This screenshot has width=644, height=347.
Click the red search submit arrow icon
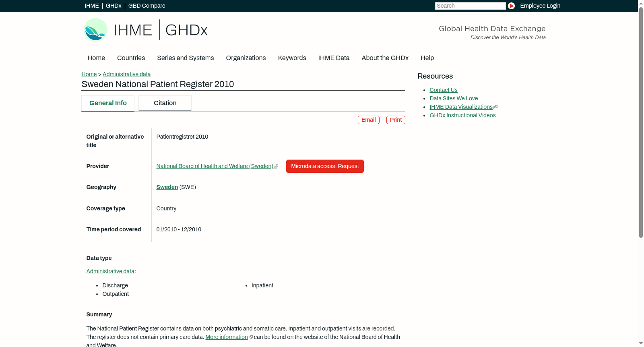coord(511,6)
